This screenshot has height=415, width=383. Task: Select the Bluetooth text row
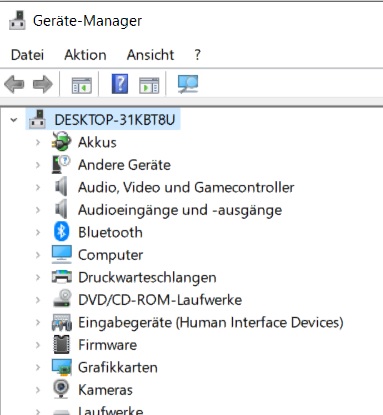110,232
